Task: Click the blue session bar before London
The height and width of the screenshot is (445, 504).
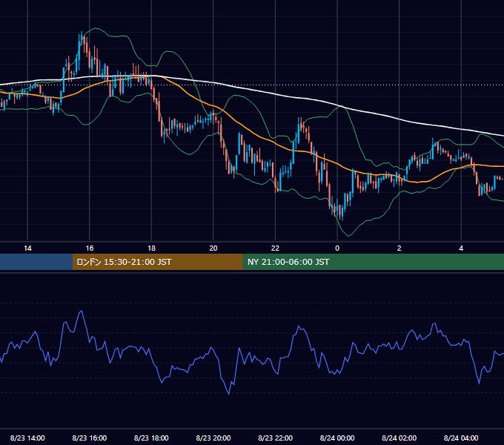Action: click(x=36, y=262)
